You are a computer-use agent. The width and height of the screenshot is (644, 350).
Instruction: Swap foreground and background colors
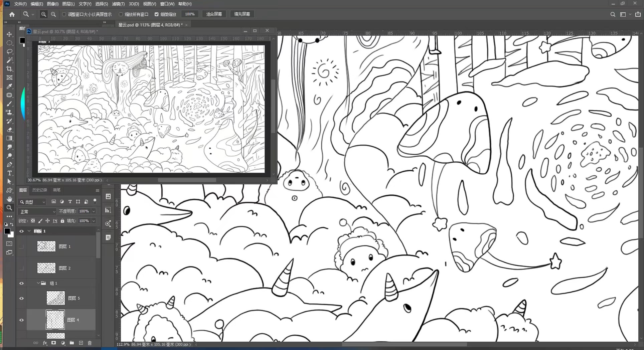12,225
